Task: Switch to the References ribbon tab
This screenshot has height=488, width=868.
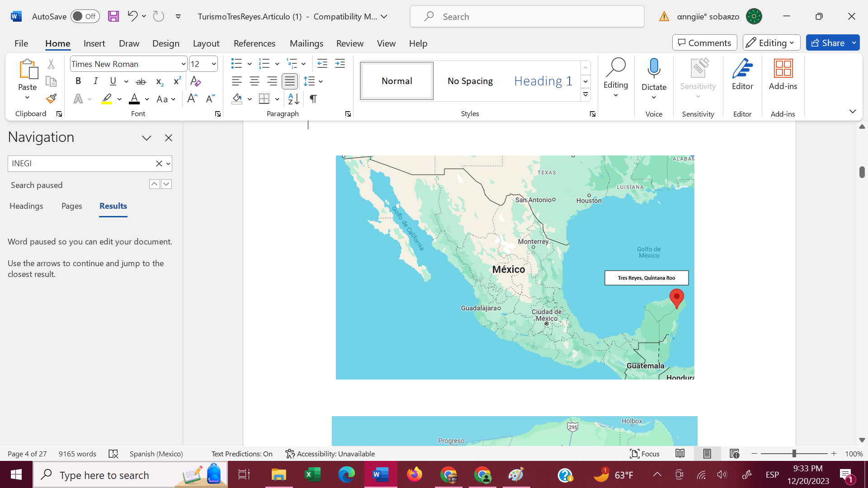Action: 255,43
